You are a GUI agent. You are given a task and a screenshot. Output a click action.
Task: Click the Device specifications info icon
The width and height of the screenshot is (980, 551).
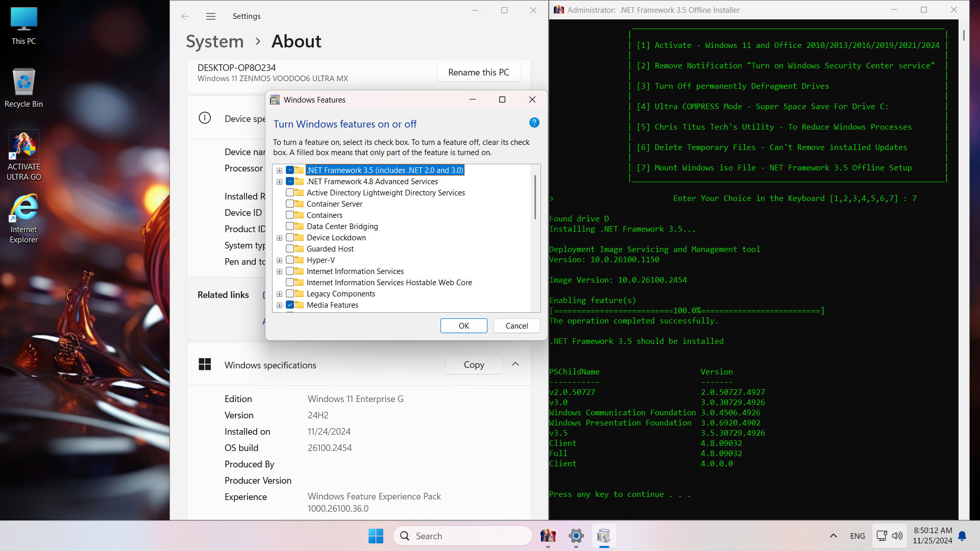(x=205, y=118)
